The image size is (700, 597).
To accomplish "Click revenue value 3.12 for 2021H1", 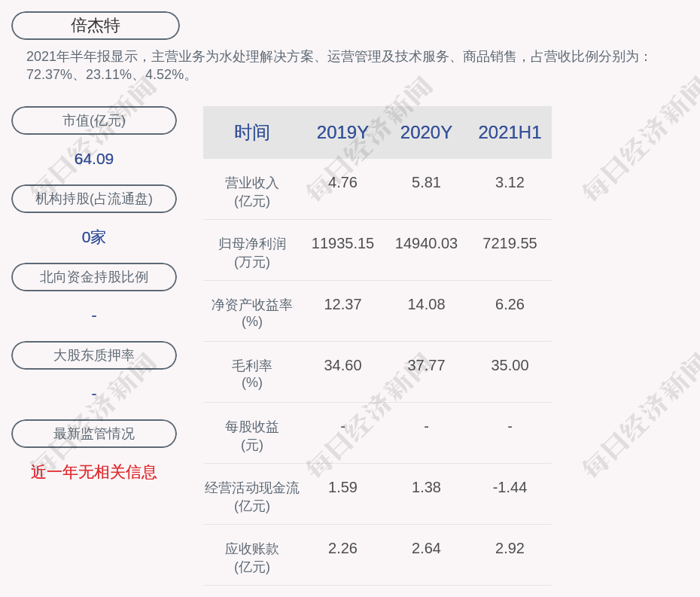I will (x=510, y=183).
